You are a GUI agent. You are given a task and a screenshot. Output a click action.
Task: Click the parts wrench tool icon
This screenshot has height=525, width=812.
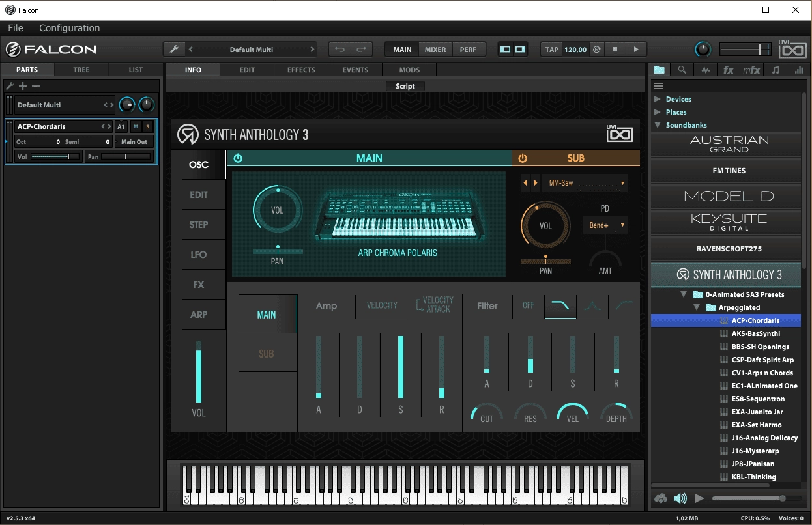(x=10, y=86)
